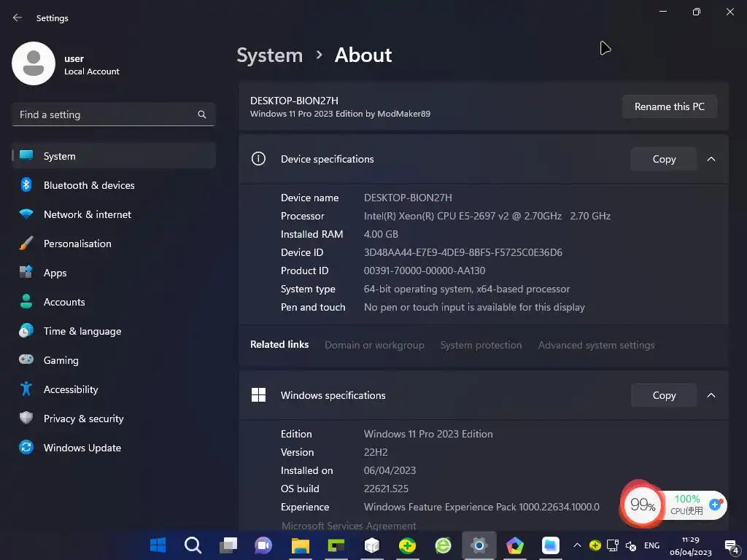The height and width of the screenshot is (560, 747).
Task: Select the Installed RAM value 4.00 GB
Action: [381, 234]
